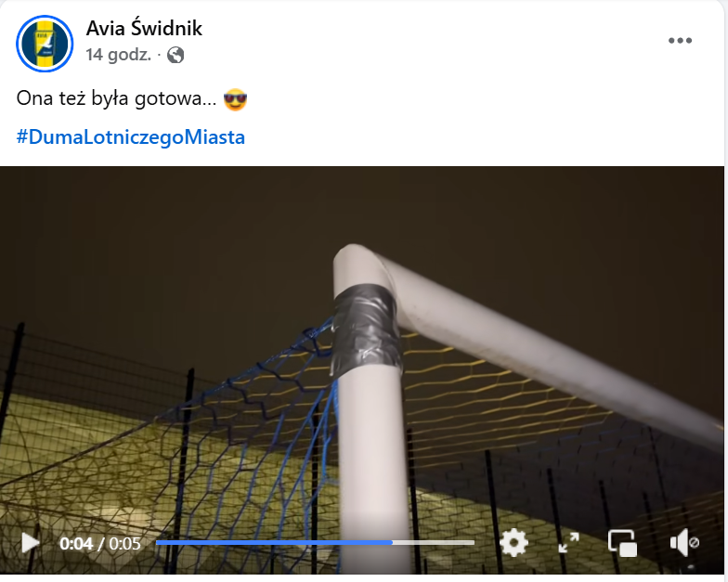Open the post options three-dots menu
Viewport: 728px width, 582px height.
tap(680, 41)
